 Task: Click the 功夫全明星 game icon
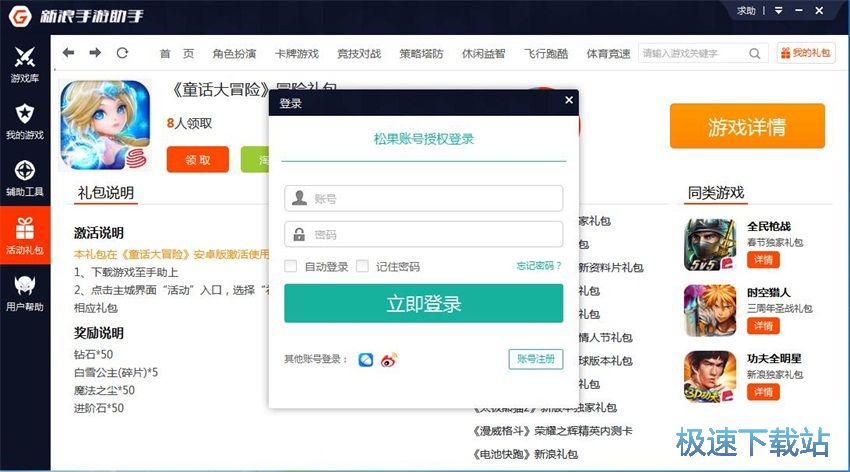(710, 377)
